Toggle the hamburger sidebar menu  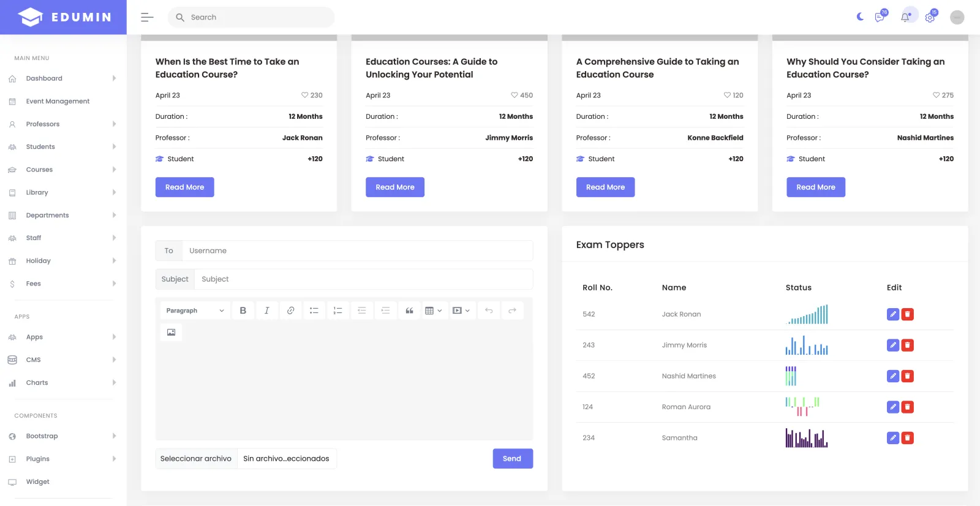pos(147,17)
